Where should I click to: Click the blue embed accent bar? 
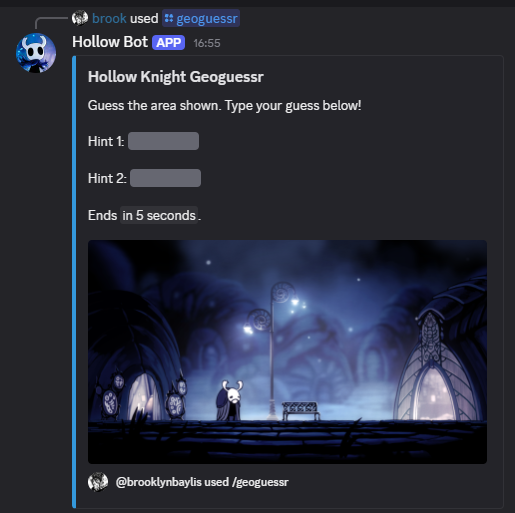click(x=74, y=282)
